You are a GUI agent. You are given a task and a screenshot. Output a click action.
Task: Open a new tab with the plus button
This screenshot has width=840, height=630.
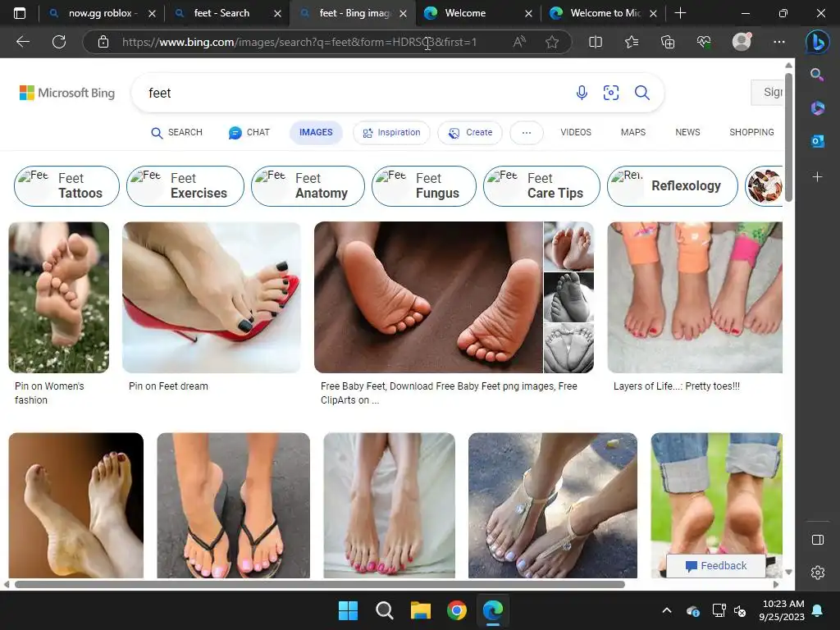point(680,13)
